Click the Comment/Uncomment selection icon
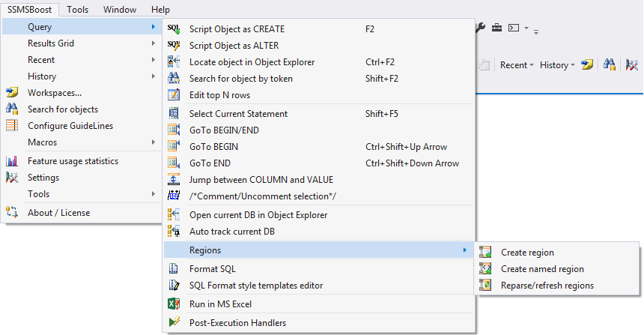Viewport: 644px width, 335px height. pos(174,196)
